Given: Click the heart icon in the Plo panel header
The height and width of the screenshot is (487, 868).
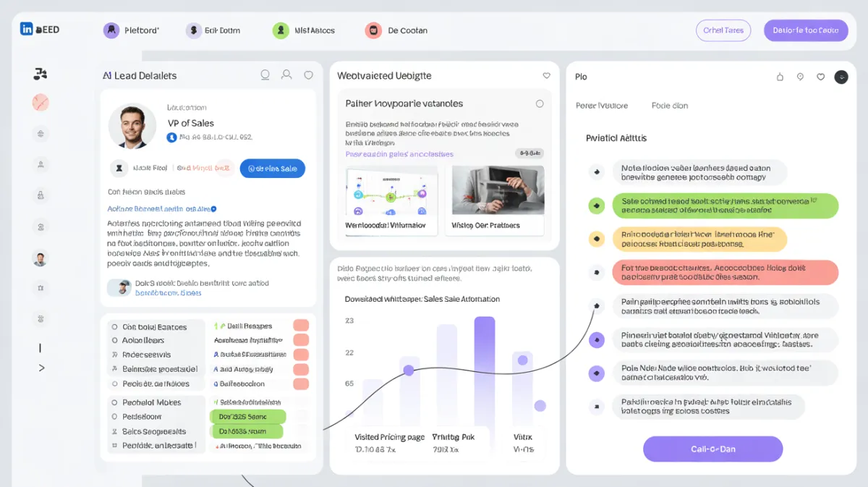Looking at the screenshot, I should coord(820,77).
